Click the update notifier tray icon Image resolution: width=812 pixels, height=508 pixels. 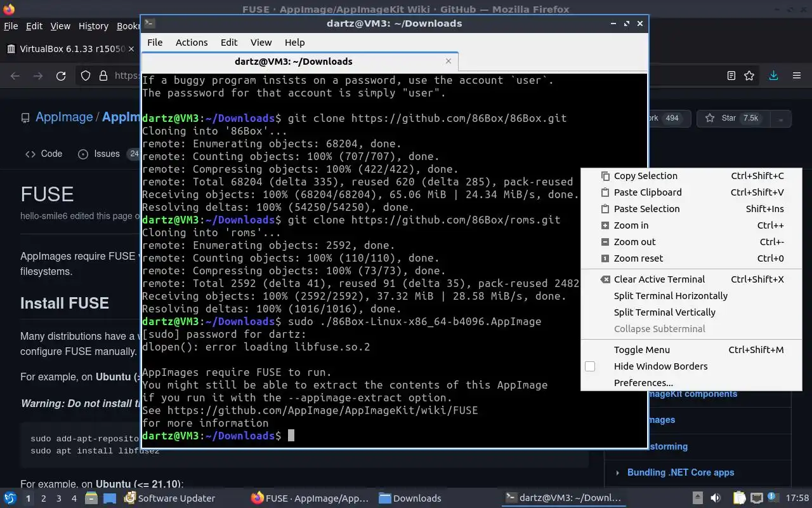[773, 498]
